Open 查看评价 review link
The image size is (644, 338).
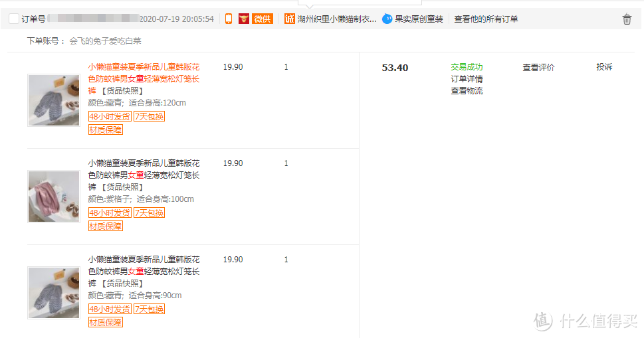[x=538, y=67]
